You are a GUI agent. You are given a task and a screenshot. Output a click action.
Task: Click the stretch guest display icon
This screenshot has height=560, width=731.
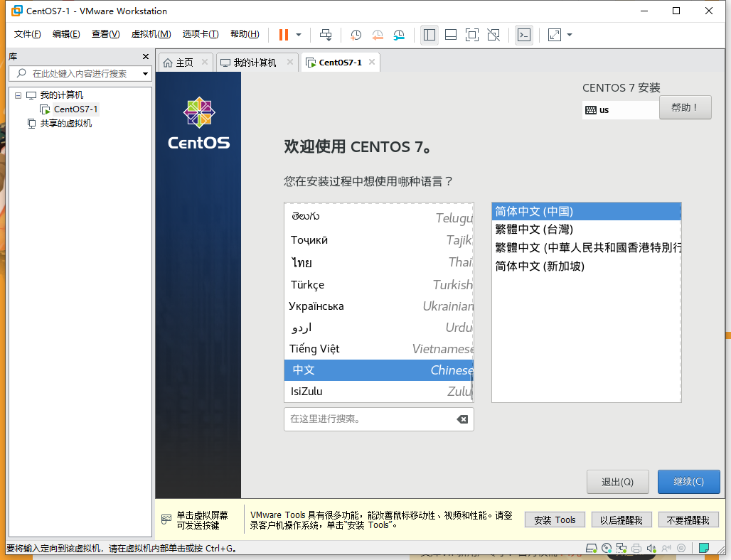(x=555, y=35)
